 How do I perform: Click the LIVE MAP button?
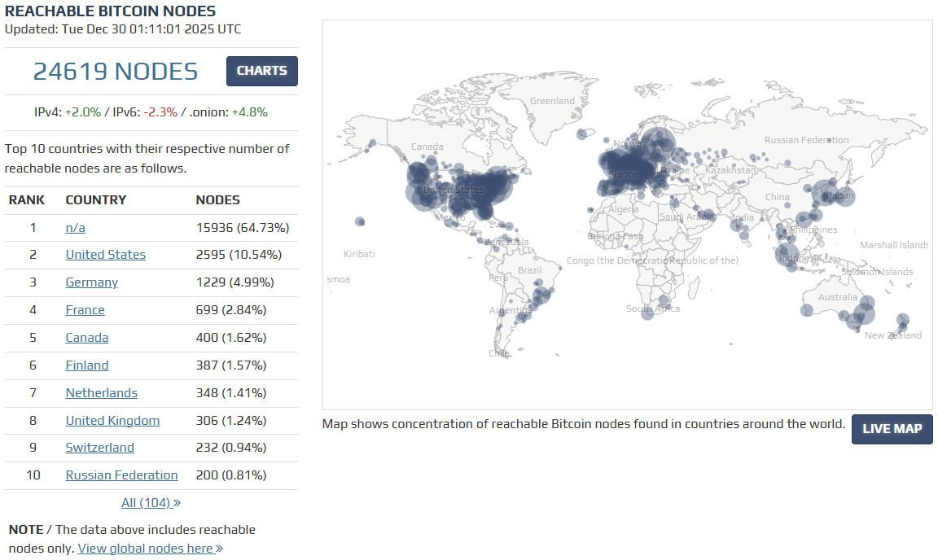pos(892,429)
